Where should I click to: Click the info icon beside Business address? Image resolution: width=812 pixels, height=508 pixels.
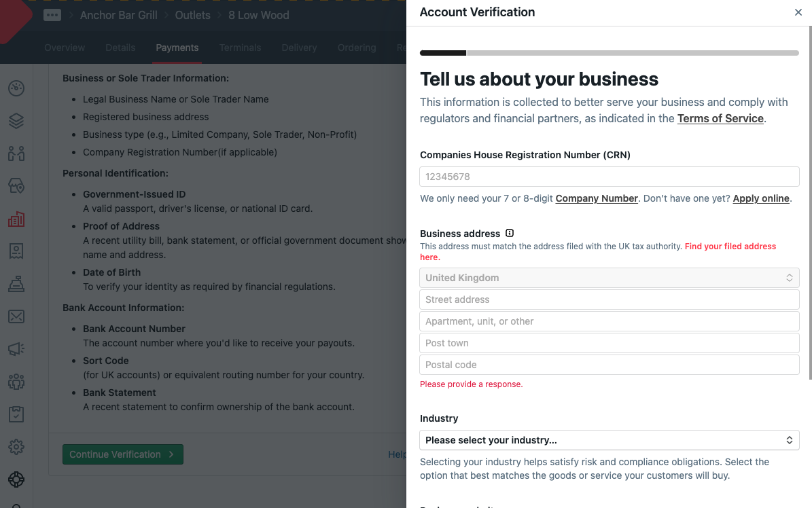(510, 233)
